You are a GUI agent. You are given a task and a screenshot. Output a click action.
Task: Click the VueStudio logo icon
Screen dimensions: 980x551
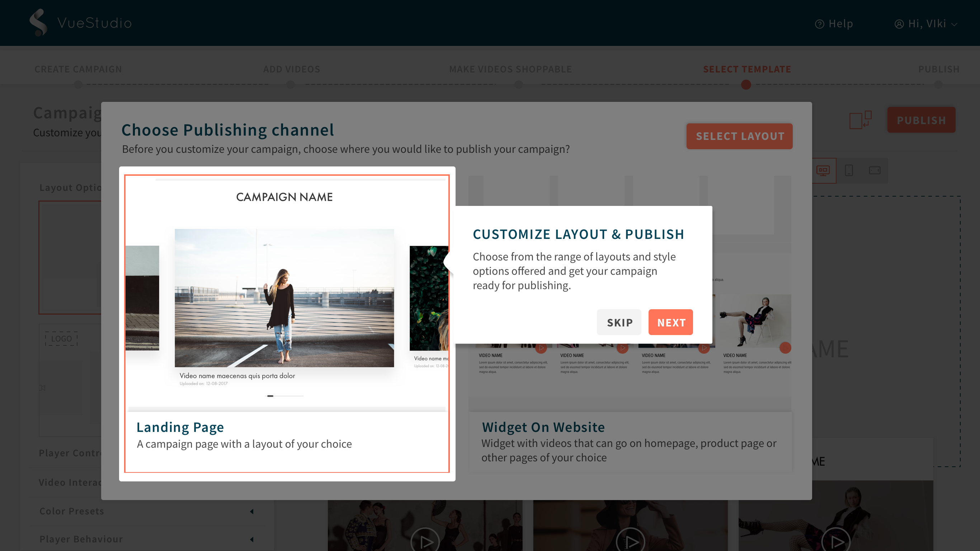pos(38,23)
